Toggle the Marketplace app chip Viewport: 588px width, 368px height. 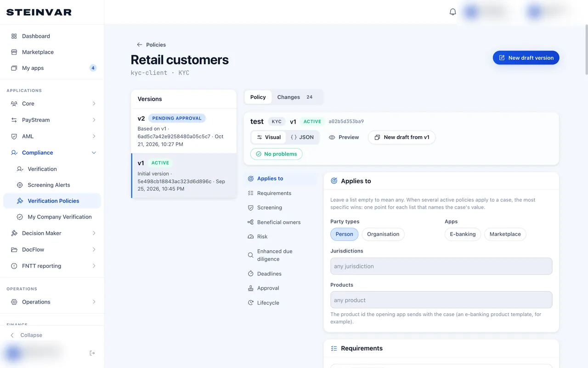(505, 234)
